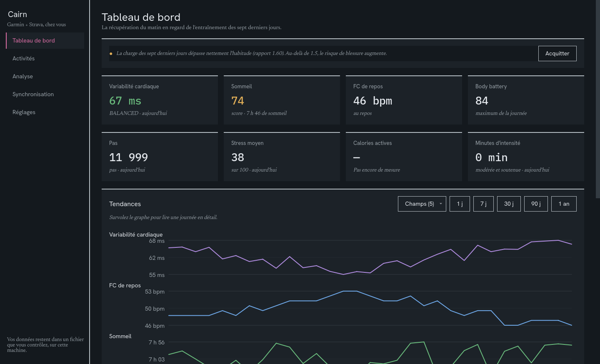Select the 1 j time range
Image resolution: width=600 pixels, height=364 pixels.
tap(460, 204)
